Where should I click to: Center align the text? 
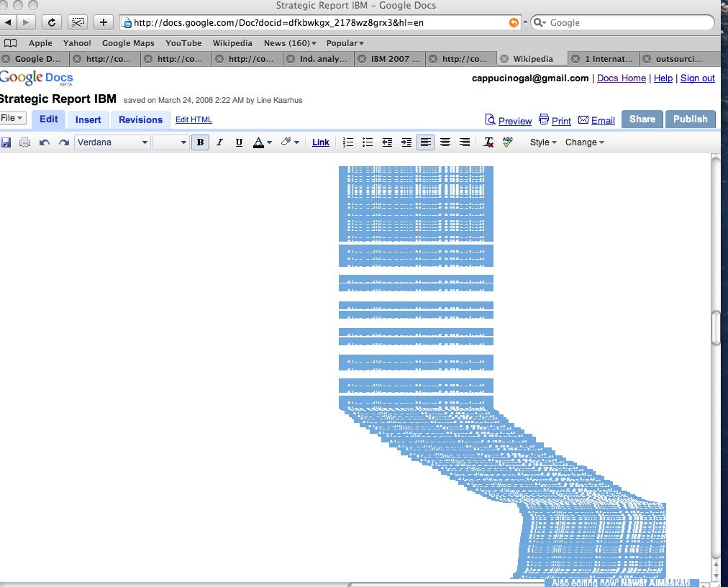coord(445,142)
